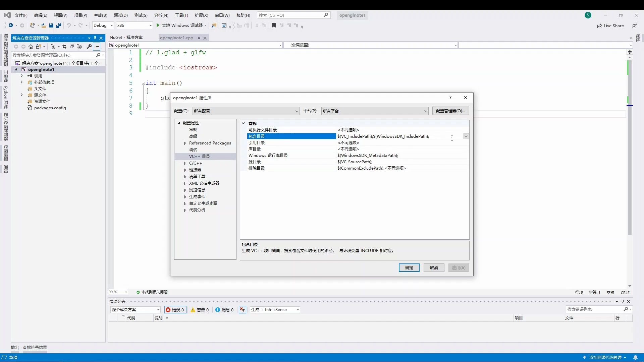Click the magnifier in the top search box
Viewport: 644px width, 362px height.
click(326, 15)
